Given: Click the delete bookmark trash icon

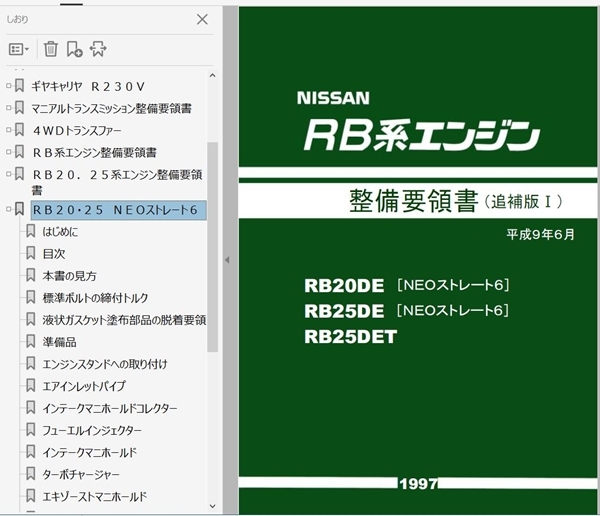Looking at the screenshot, I should point(51,49).
